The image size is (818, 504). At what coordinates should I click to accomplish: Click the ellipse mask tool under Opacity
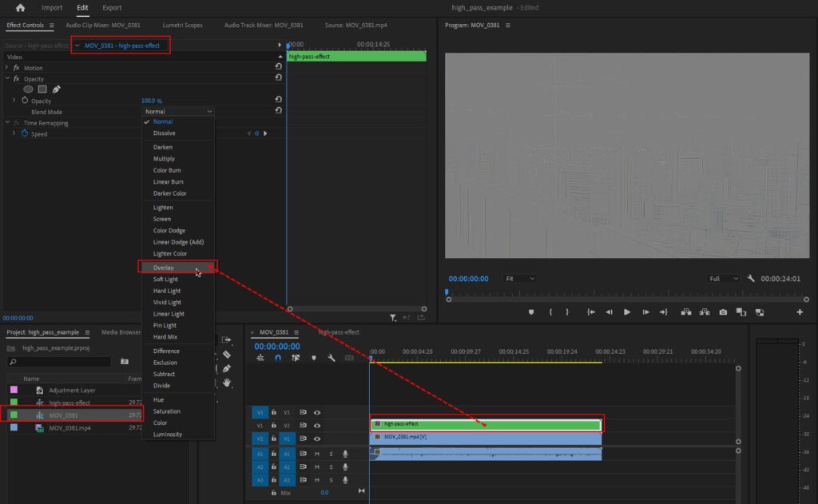[x=28, y=89]
